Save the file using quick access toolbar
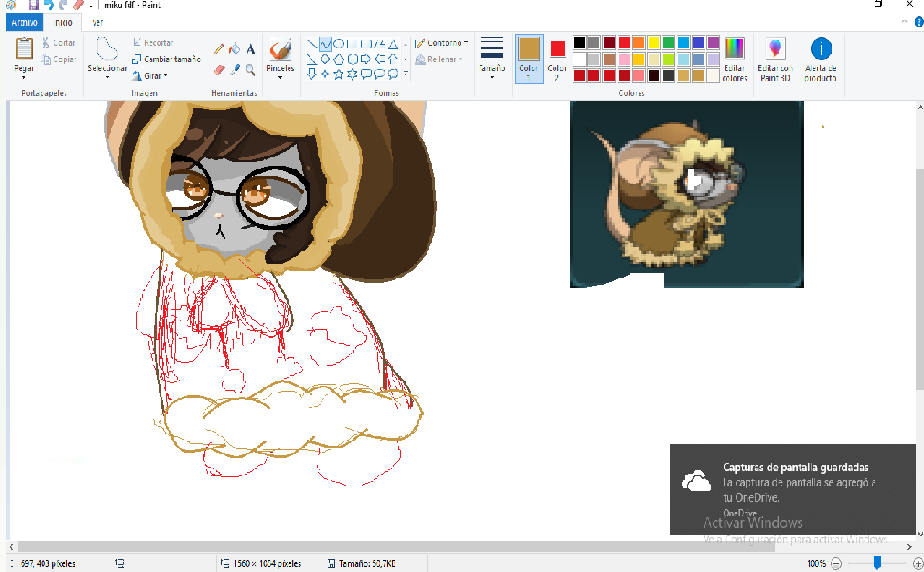This screenshot has width=924, height=572. pyautogui.click(x=34, y=5)
